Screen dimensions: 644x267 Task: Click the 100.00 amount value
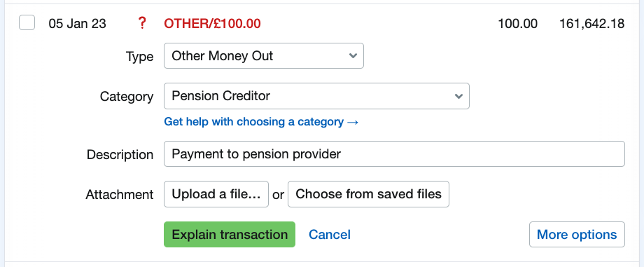click(517, 23)
